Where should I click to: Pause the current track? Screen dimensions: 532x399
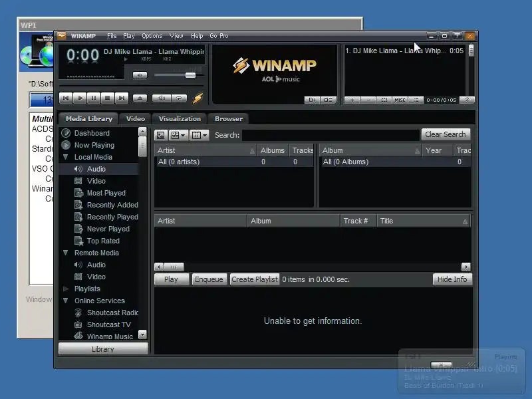coord(94,98)
